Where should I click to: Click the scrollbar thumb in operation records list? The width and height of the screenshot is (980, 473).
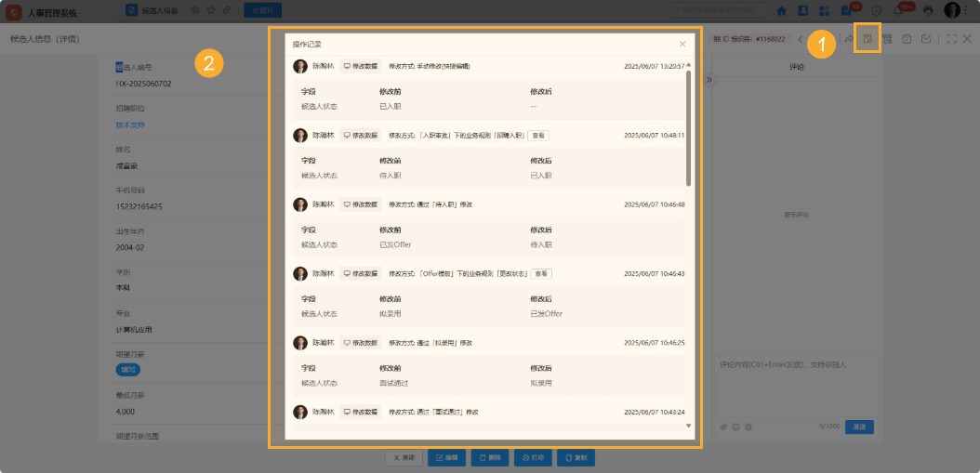click(689, 127)
